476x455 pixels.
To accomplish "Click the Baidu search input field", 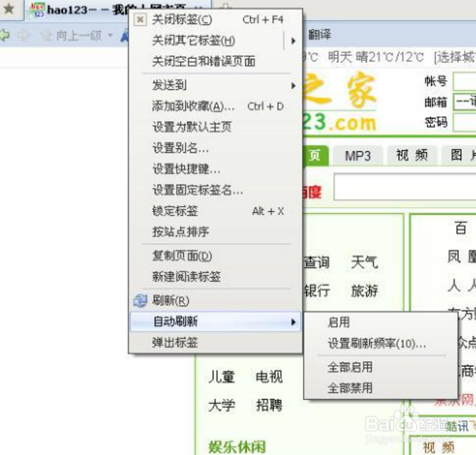I will [x=404, y=187].
